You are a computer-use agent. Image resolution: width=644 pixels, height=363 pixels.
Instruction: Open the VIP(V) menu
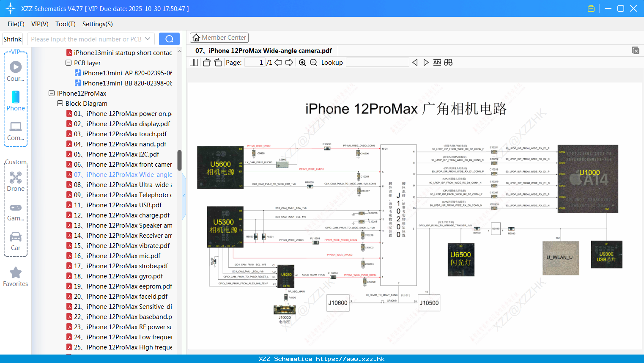(x=40, y=24)
